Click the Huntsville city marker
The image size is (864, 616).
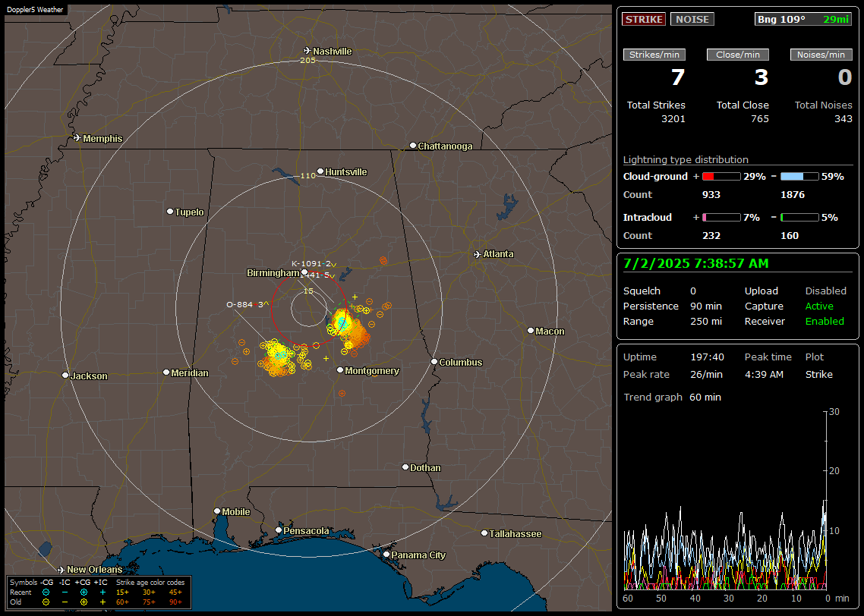click(x=320, y=171)
